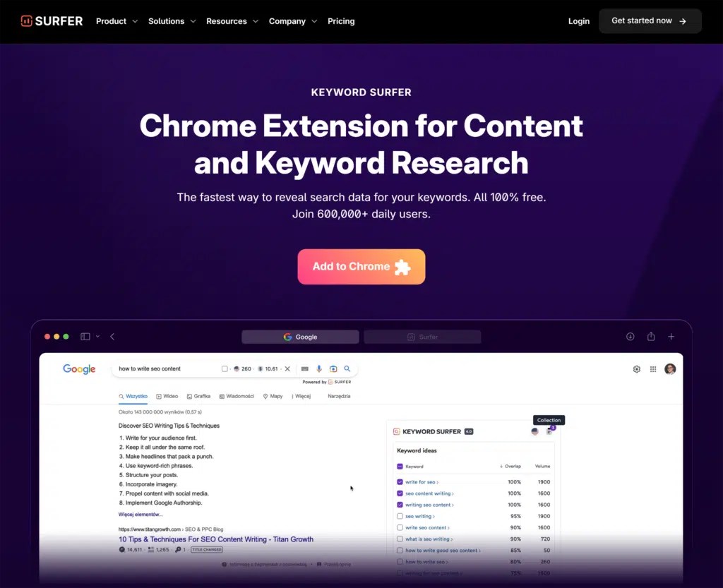Click the Get started now button
Screen dimensions: 723x588
pyautogui.click(x=650, y=21)
